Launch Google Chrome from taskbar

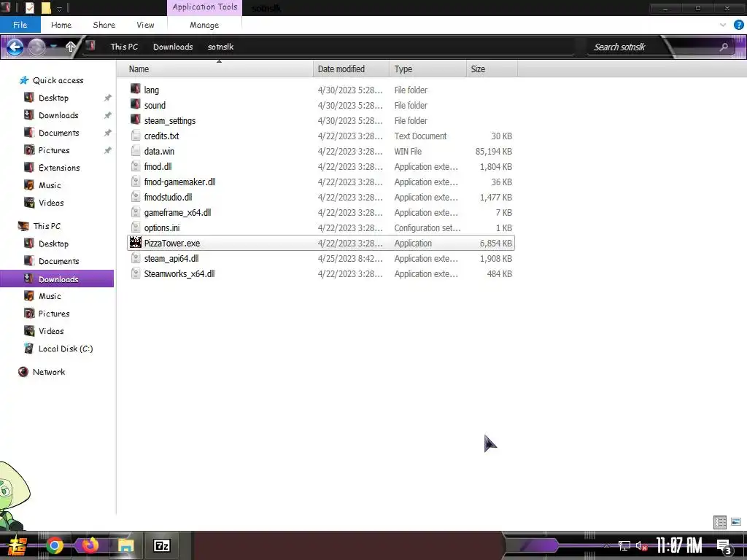[x=55, y=545]
